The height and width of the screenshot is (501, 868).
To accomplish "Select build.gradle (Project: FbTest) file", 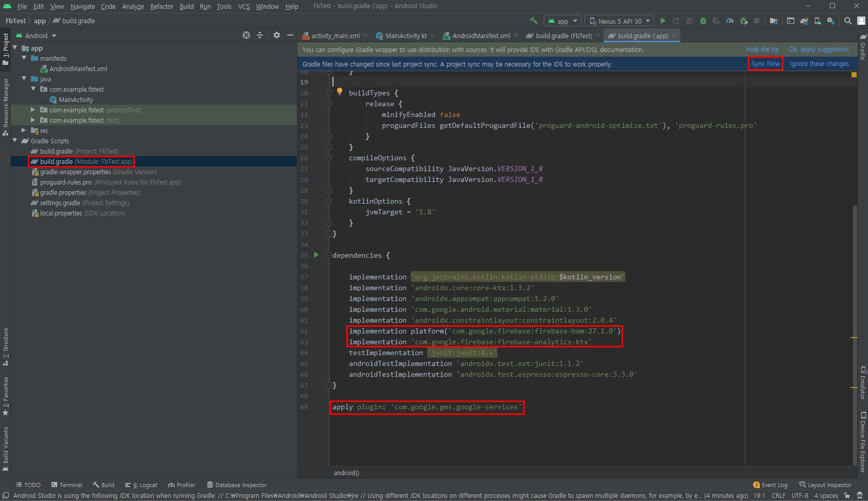I will point(74,151).
